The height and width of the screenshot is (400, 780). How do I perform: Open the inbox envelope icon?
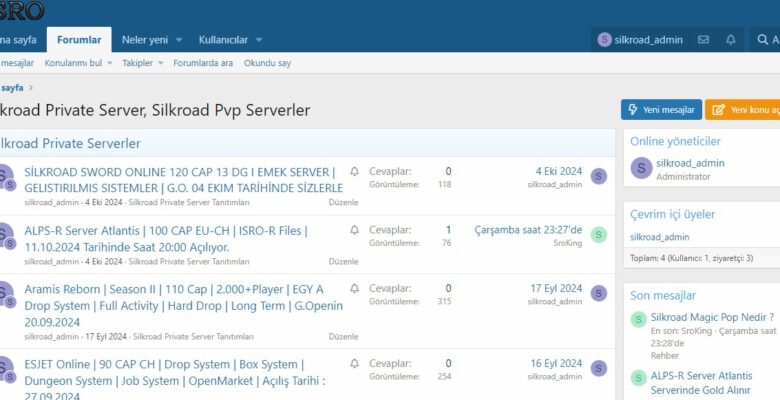(703, 40)
